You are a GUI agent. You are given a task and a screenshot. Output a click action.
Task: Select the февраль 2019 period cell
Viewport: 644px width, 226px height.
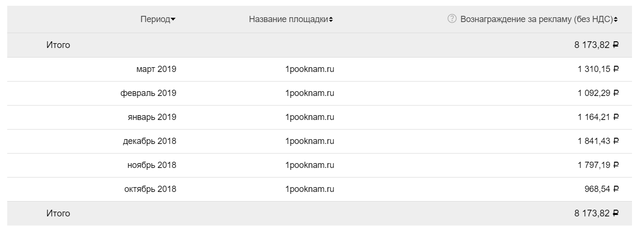(x=148, y=93)
